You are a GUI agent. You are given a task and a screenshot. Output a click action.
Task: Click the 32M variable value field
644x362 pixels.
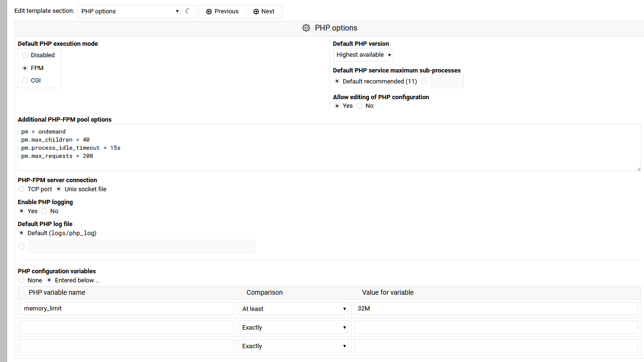[x=496, y=309]
